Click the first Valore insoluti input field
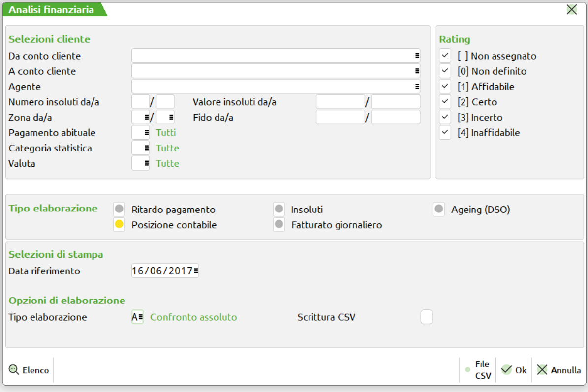588x392 pixels. [x=340, y=102]
